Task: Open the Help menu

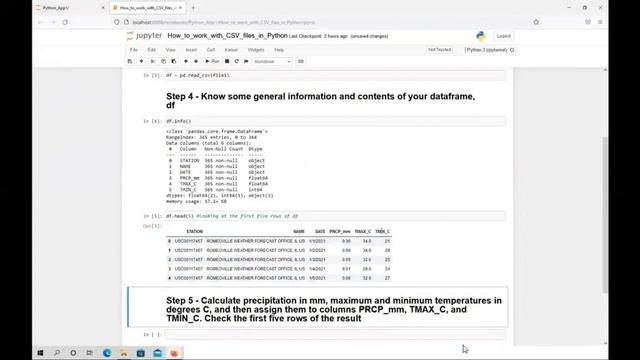Action: [279, 50]
